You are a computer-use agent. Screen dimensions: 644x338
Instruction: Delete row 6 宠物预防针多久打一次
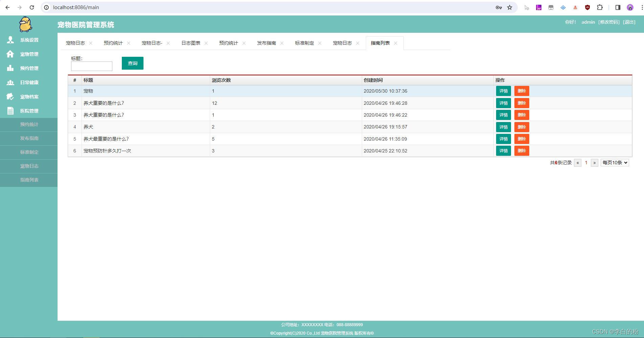tap(522, 151)
